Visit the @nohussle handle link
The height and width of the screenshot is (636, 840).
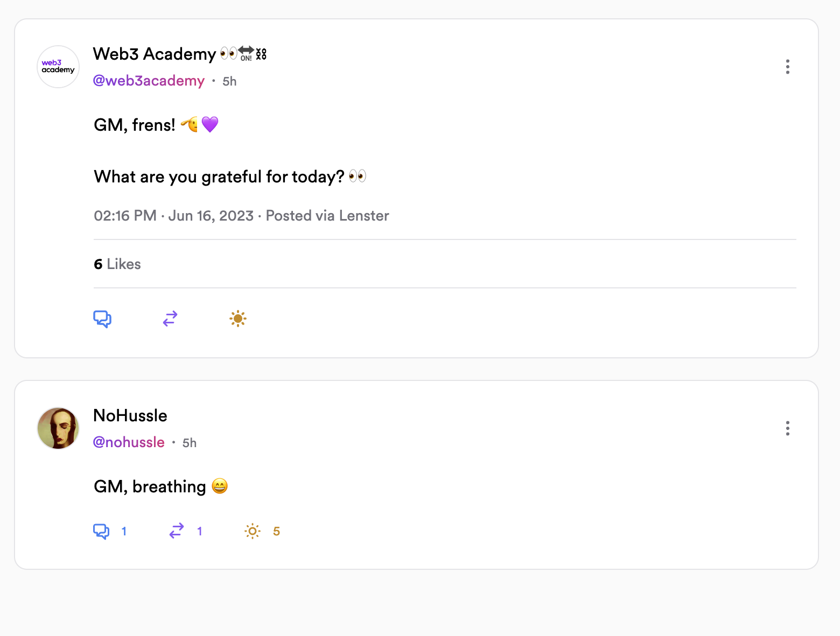click(129, 442)
